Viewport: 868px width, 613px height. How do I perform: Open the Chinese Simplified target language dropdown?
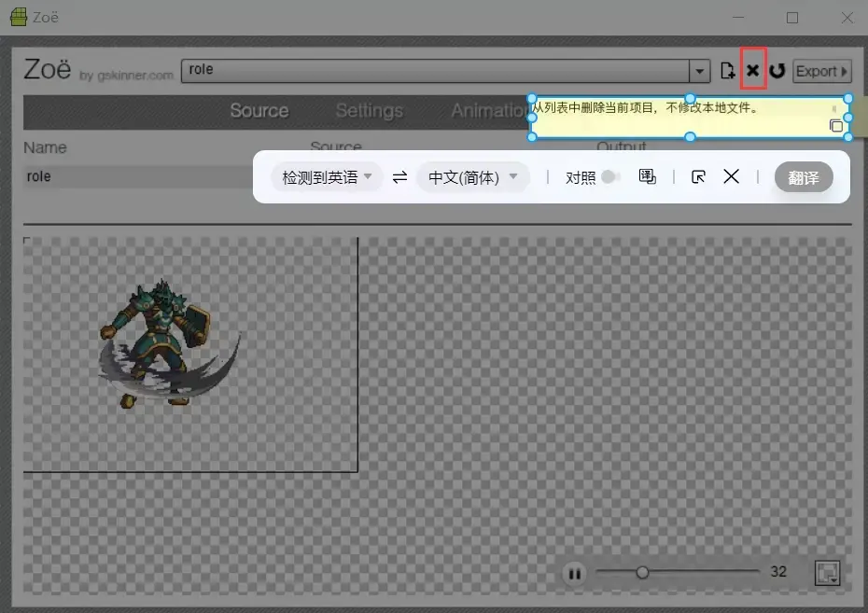click(x=473, y=177)
